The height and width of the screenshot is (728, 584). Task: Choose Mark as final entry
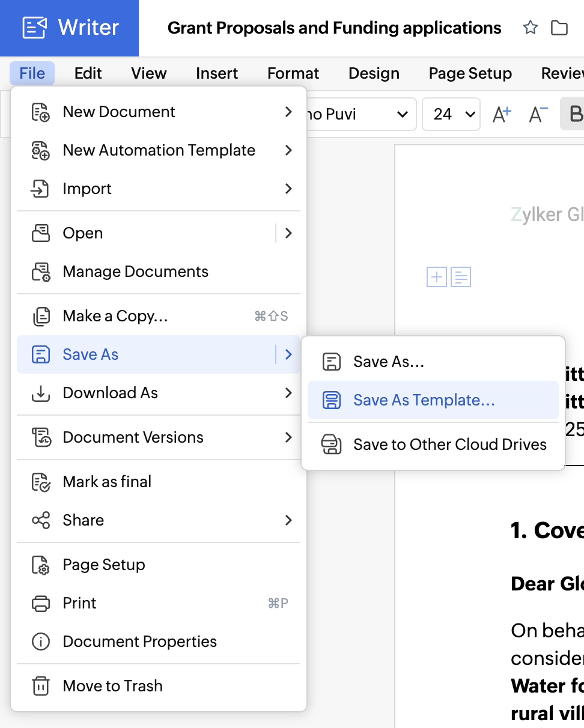coord(159,482)
